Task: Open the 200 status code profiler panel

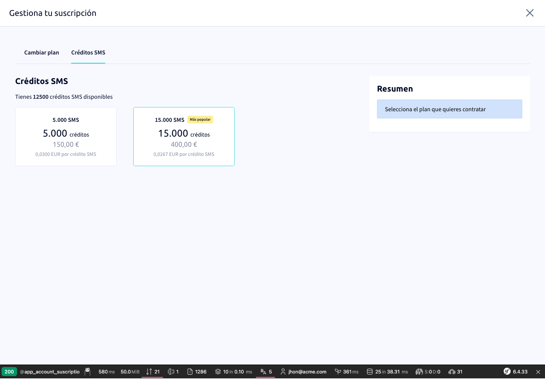Action: click(9, 372)
